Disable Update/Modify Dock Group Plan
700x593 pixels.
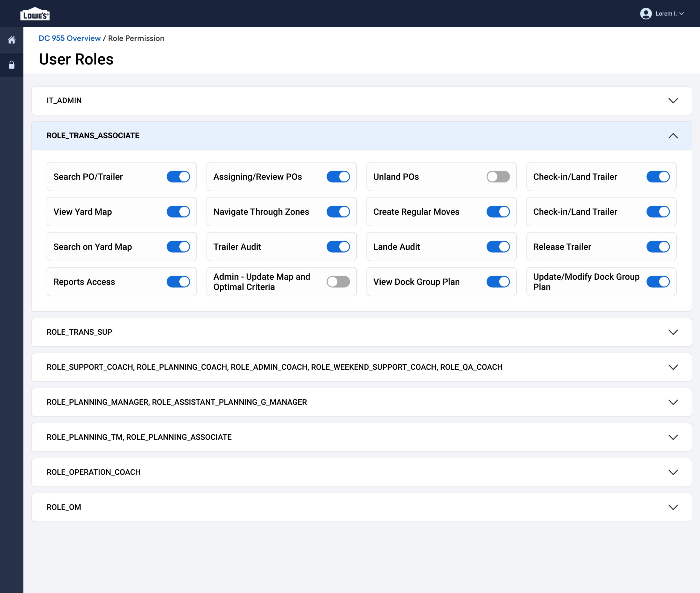pyautogui.click(x=658, y=282)
